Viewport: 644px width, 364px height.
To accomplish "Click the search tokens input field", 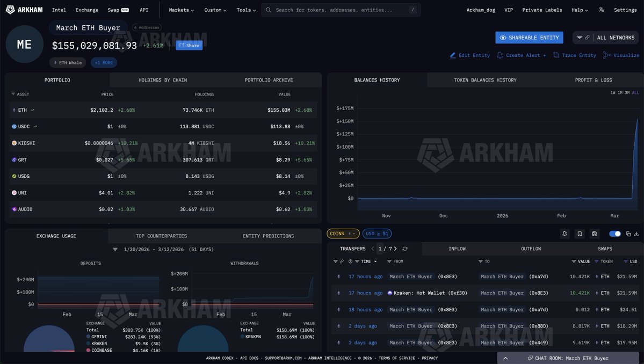I will coord(341,10).
